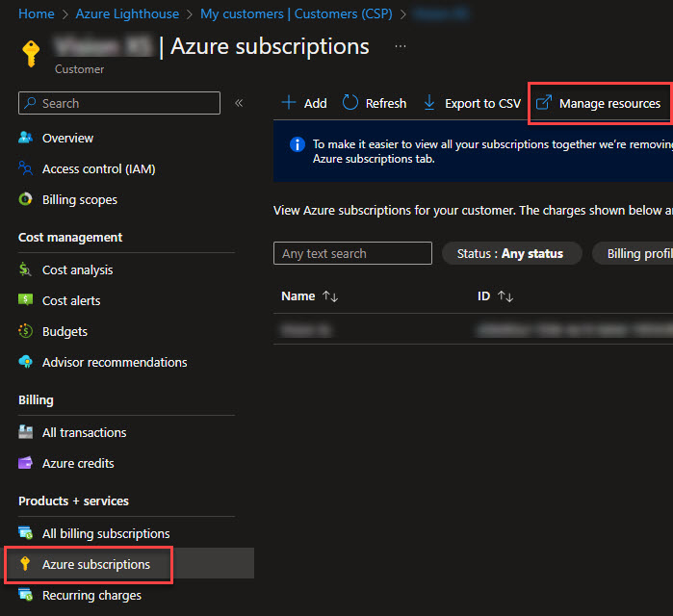Open All transactions
The image size is (673, 616).
click(84, 432)
